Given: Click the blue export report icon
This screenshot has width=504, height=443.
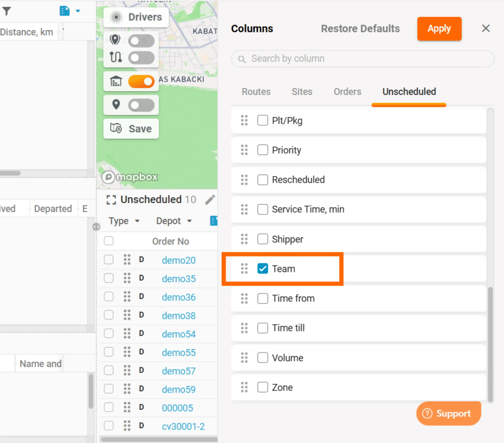Looking at the screenshot, I should 64,11.
